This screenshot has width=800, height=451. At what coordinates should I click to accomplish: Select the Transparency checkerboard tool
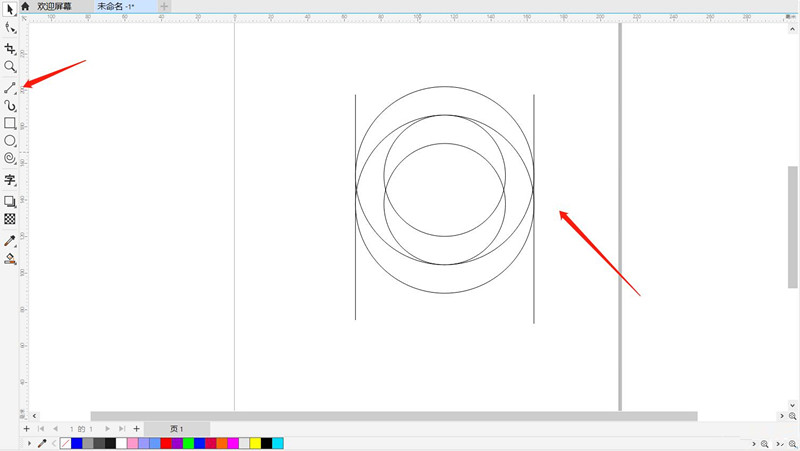click(10, 218)
